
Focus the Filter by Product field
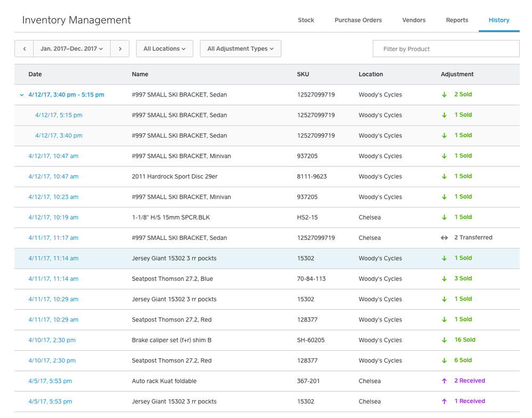point(446,49)
